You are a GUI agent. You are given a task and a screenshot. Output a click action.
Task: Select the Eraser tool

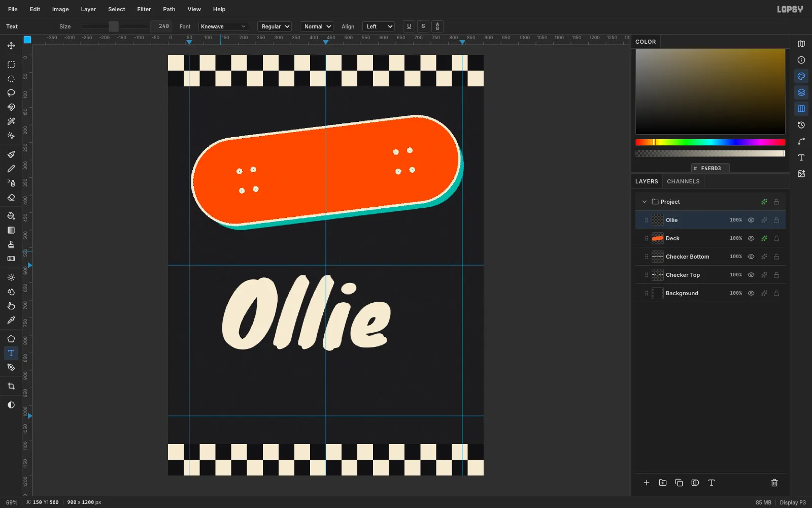(11, 197)
